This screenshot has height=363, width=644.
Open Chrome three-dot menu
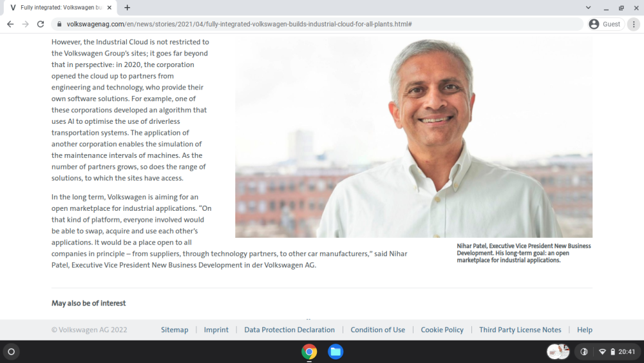click(634, 25)
